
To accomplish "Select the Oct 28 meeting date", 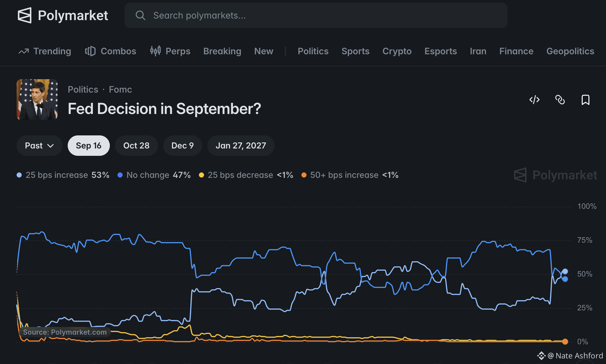I will [136, 146].
